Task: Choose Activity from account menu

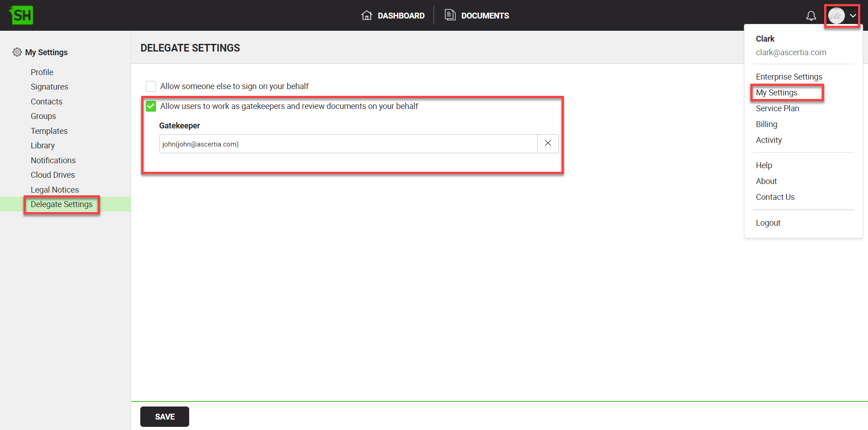Action: (x=769, y=140)
